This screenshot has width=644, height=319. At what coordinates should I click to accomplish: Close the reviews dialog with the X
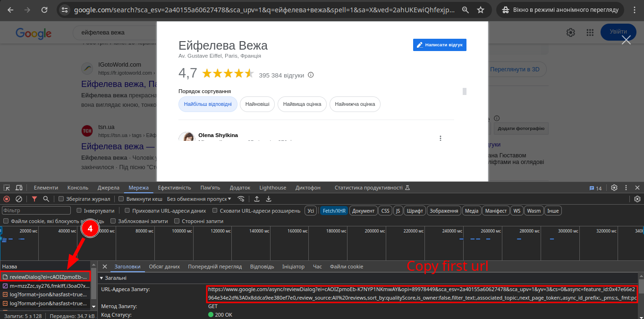tap(626, 40)
